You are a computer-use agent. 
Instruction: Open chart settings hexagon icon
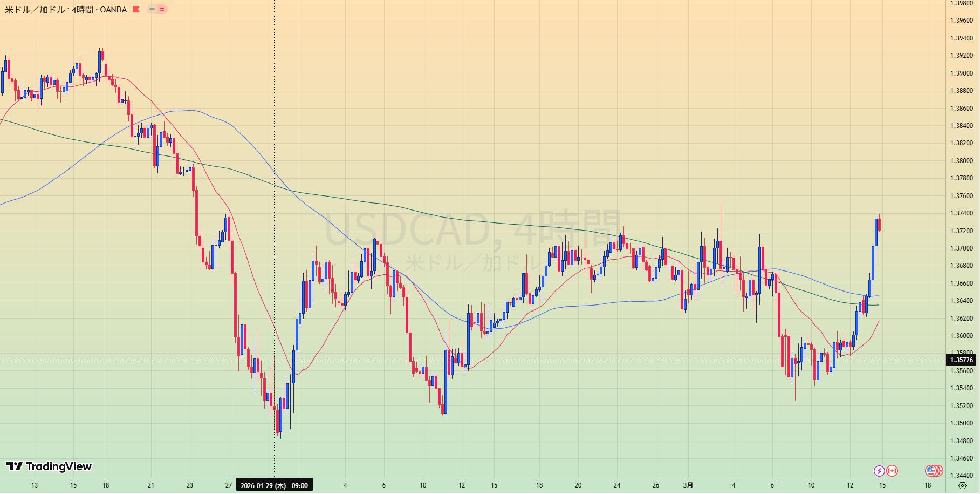coord(962,485)
